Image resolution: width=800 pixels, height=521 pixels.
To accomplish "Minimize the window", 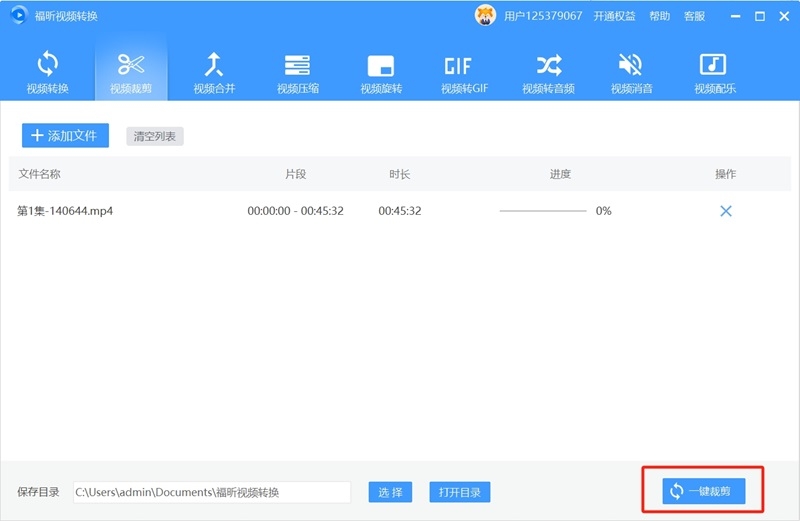I will pos(735,16).
